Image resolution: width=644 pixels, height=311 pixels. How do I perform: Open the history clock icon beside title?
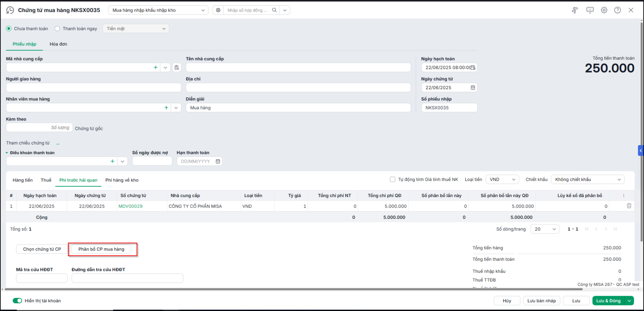[x=10, y=10]
